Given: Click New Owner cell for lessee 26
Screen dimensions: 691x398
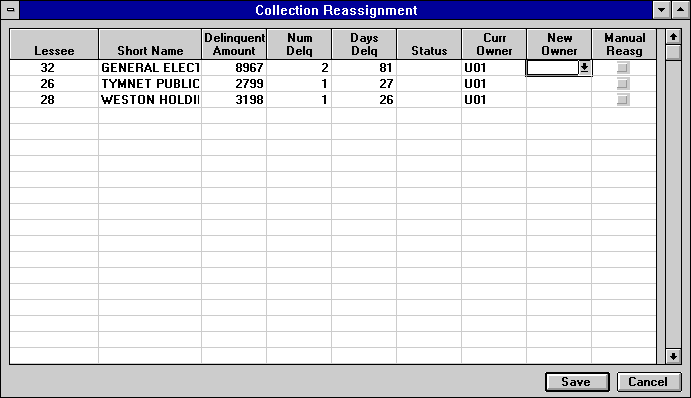Looking at the screenshot, I should (559, 84).
